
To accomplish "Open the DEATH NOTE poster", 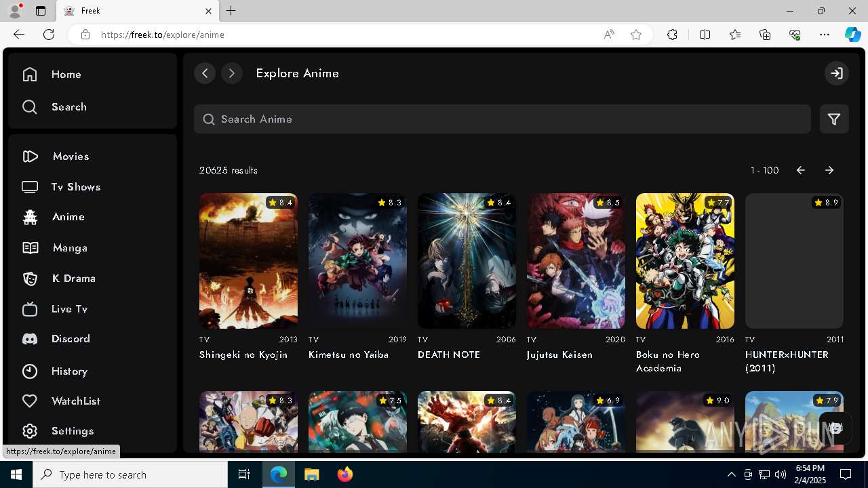I will [x=467, y=261].
